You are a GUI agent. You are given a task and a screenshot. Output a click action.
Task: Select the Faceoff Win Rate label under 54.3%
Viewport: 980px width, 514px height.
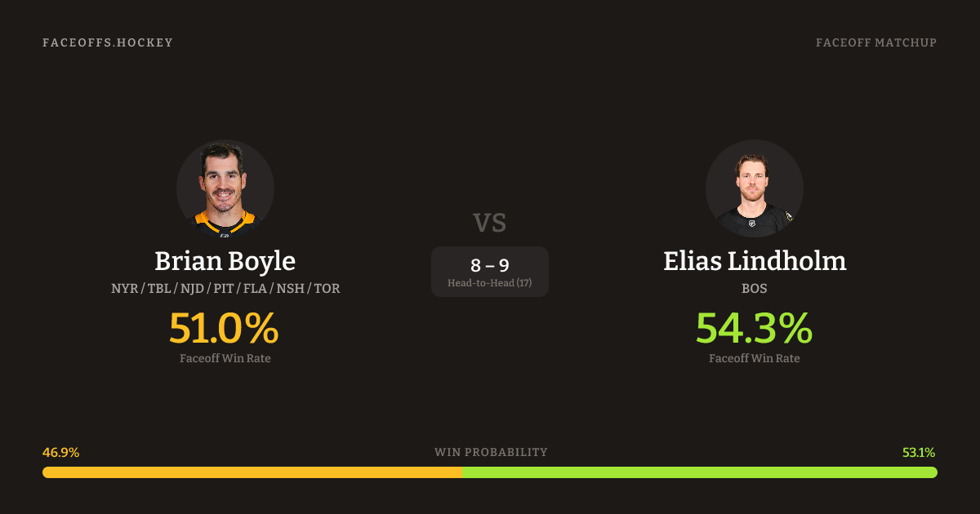755,358
